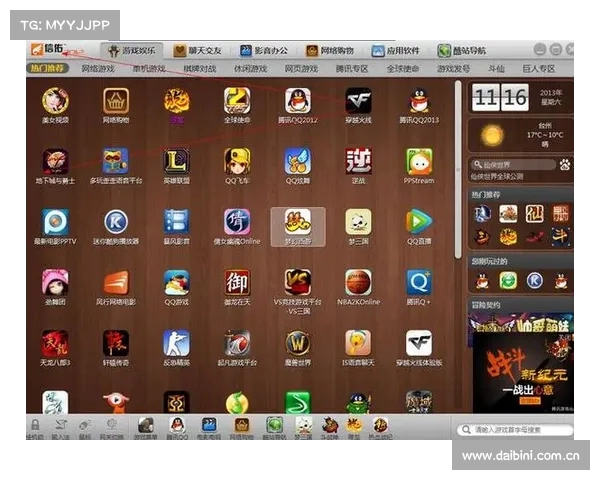The height and width of the screenshot is (480, 600).
Task: Open 全球使命 game icon
Action: [x=237, y=100]
